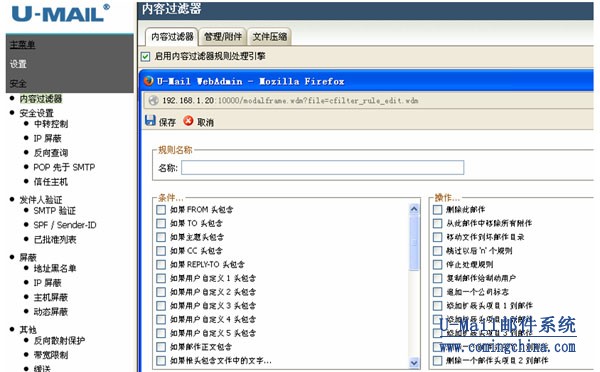600x372 pixels.
Task: Check 如果用户自定义 5 头包含
Action: pyautogui.click(x=161, y=333)
